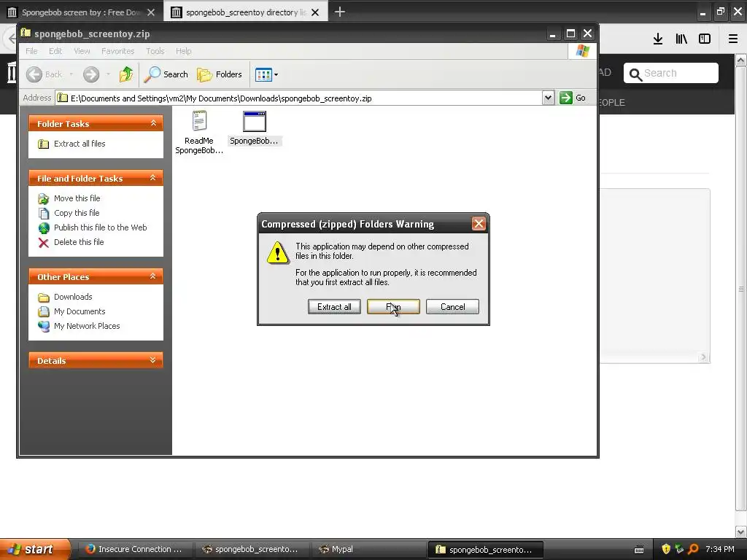Click the Back navigation button
Screen dimensions: 747x560
coord(44,74)
